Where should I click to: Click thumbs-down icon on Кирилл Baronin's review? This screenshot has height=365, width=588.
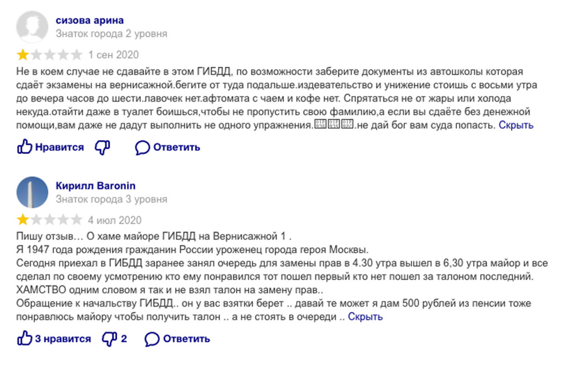click(x=109, y=339)
